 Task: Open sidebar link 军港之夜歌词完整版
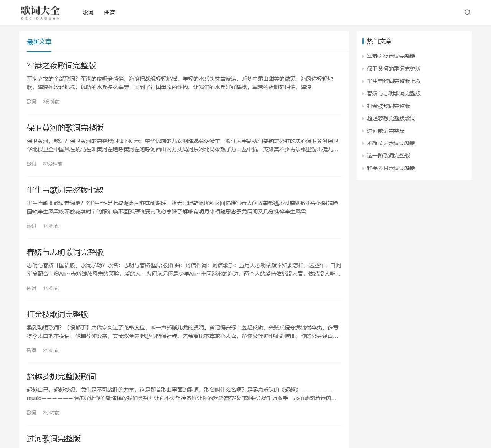click(391, 56)
